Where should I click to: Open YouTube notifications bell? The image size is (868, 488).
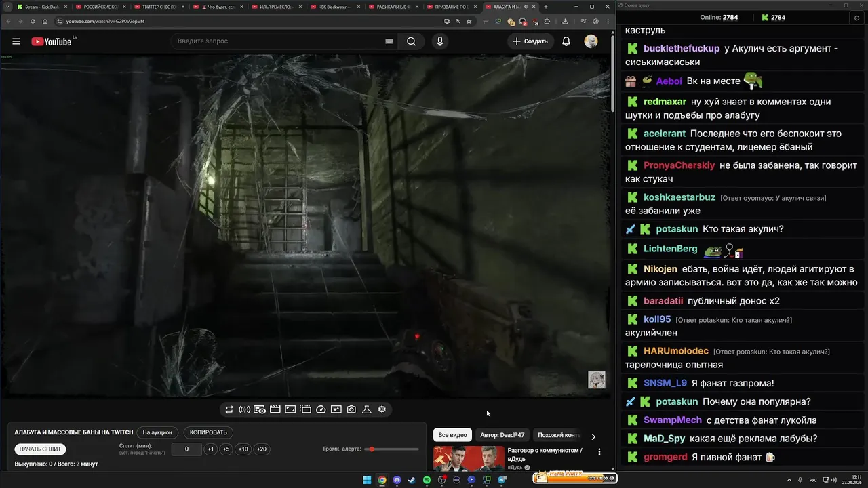(566, 41)
